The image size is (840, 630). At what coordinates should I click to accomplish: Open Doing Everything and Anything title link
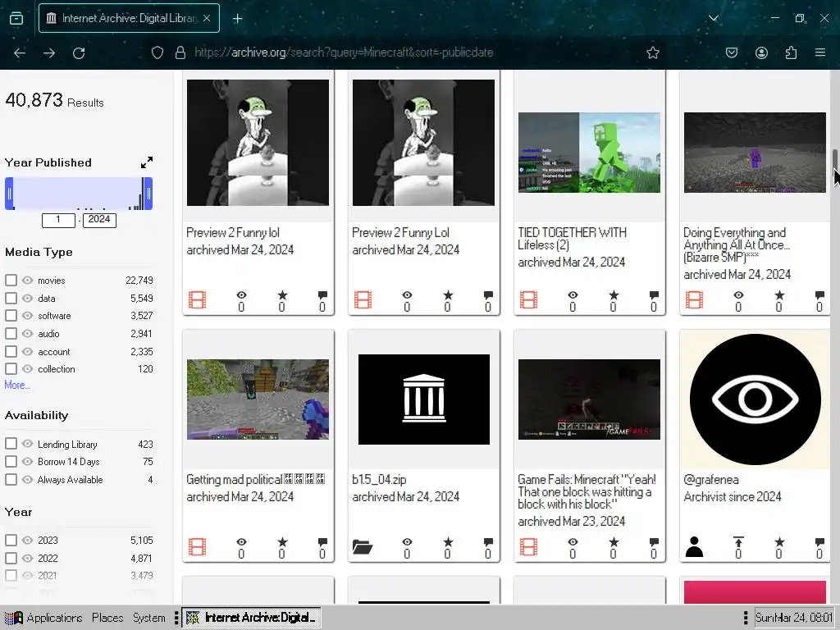tap(737, 244)
